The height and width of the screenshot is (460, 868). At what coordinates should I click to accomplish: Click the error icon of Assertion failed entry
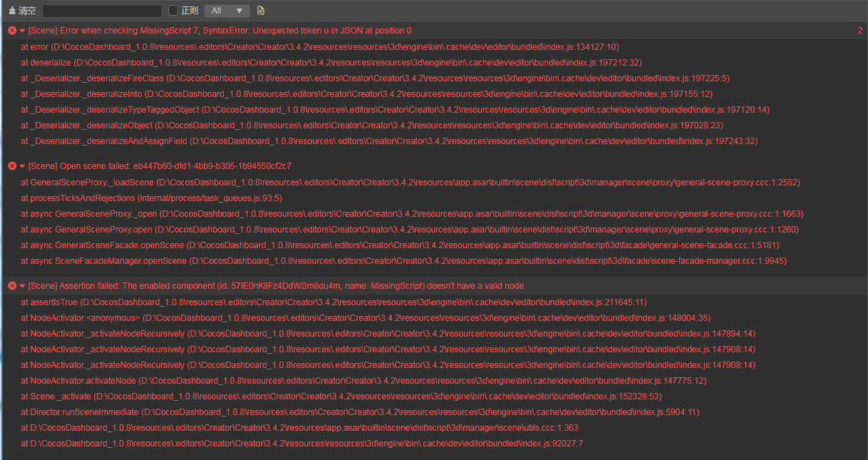coord(12,286)
